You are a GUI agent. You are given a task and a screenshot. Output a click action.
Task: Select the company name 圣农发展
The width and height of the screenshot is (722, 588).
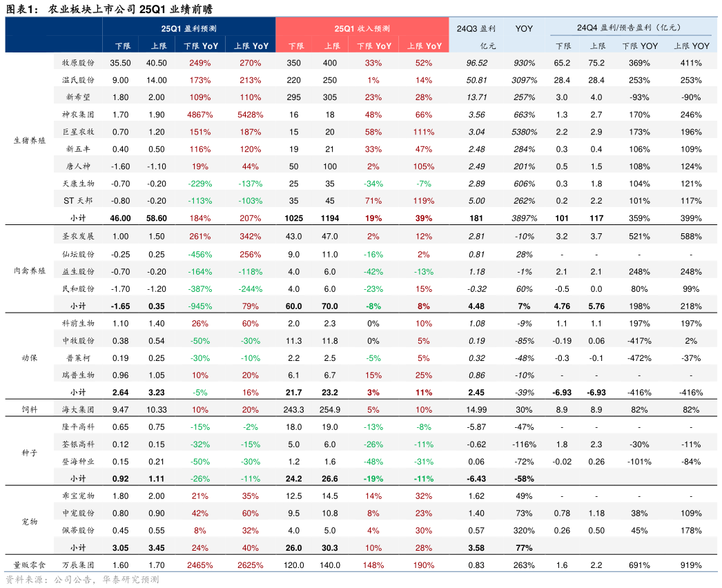(78, 236)
